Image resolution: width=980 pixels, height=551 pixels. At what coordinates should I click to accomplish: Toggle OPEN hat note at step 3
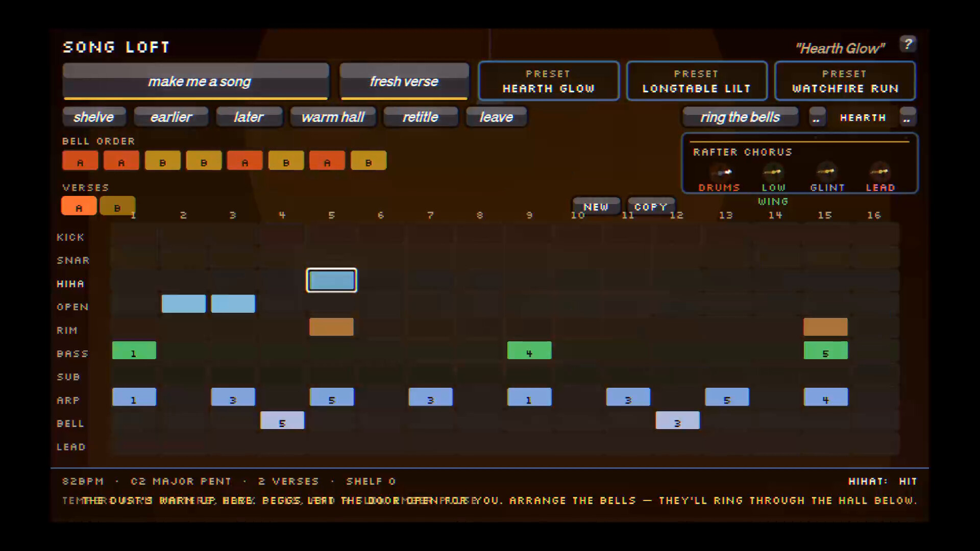pos(233,304)
